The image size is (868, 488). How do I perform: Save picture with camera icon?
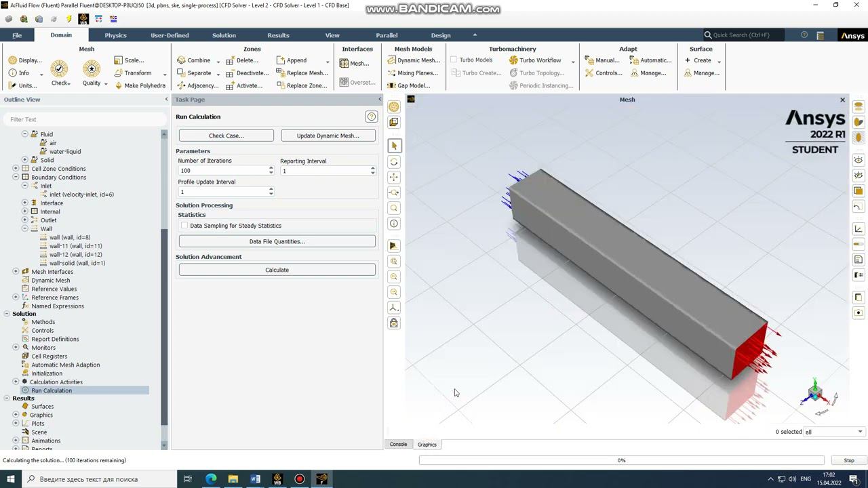[859, 313]
